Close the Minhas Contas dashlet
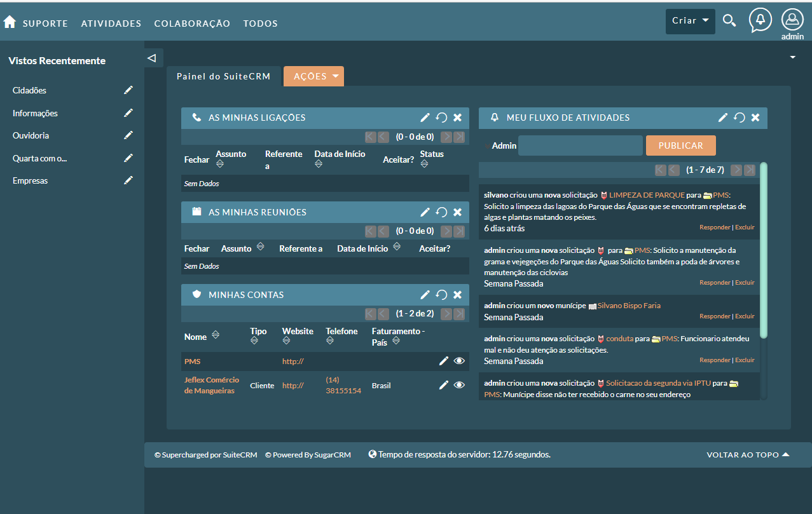 point(457,295)
